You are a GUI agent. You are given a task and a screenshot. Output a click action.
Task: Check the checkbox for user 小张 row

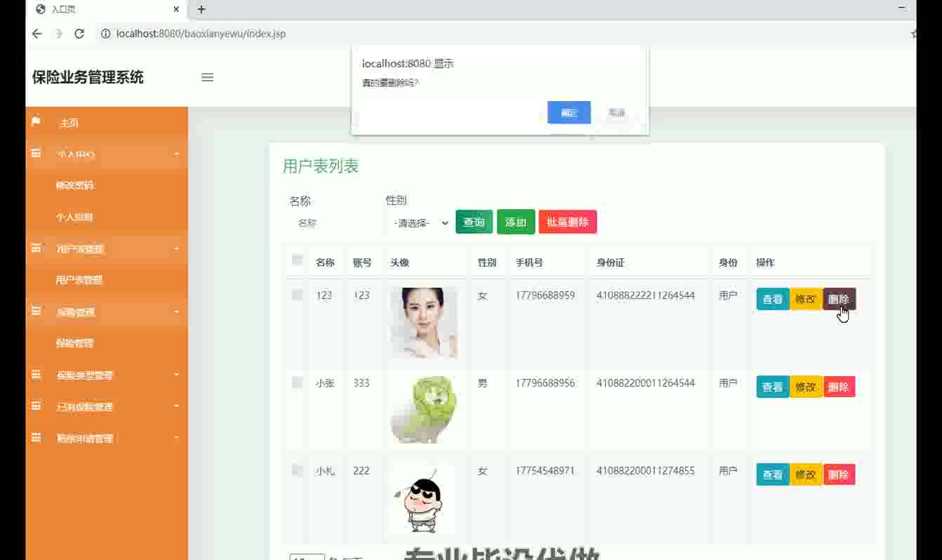(x=297, y=382)
